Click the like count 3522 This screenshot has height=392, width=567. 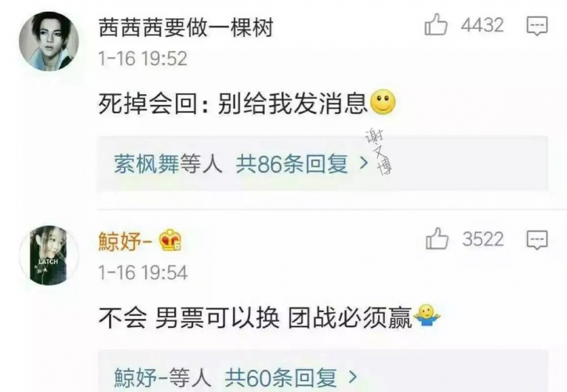click(483, 239)
